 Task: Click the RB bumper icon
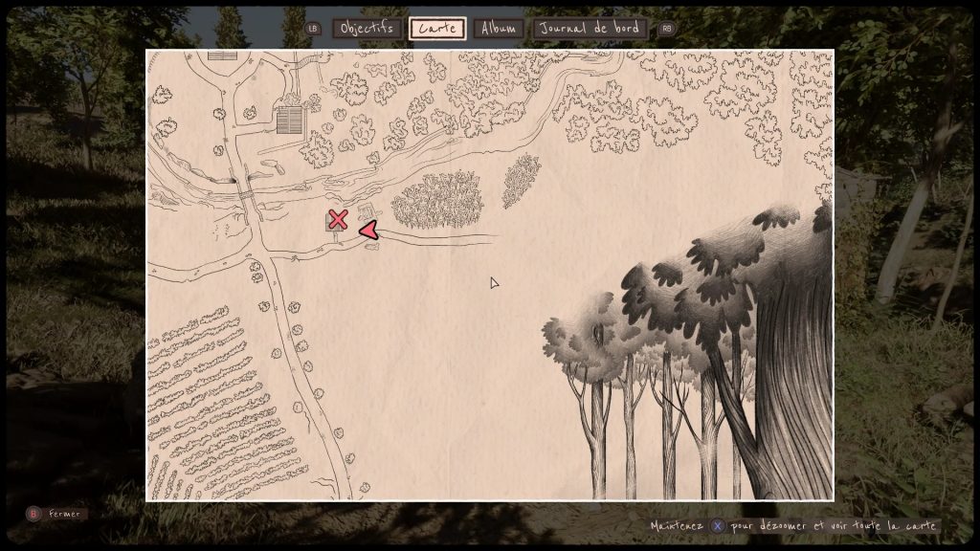(667, 28)
